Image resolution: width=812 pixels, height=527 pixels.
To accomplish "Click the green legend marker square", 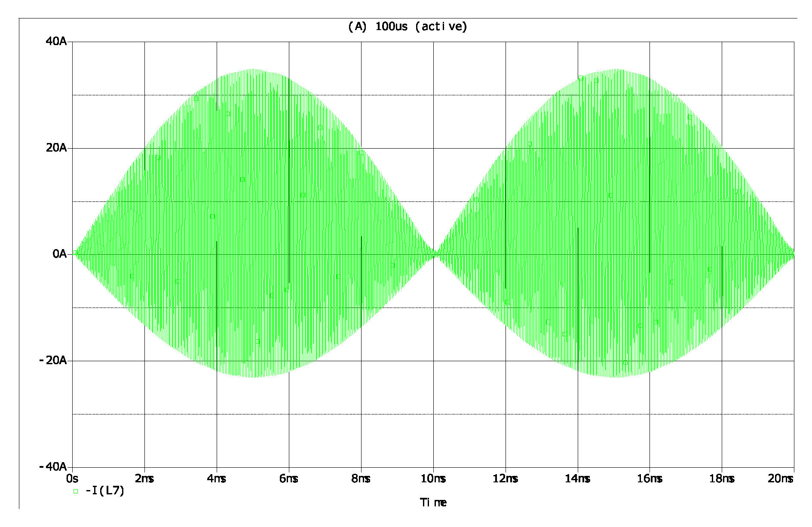I will coord(76,492).
